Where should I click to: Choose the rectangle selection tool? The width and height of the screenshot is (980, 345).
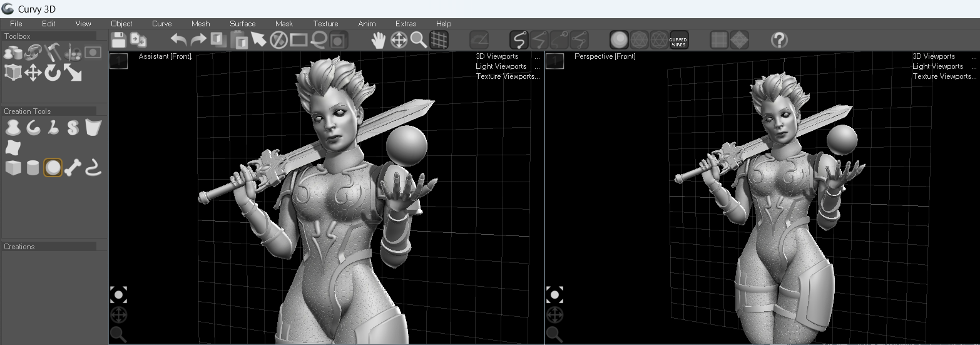pyautogui.click(x=299, y=40)
